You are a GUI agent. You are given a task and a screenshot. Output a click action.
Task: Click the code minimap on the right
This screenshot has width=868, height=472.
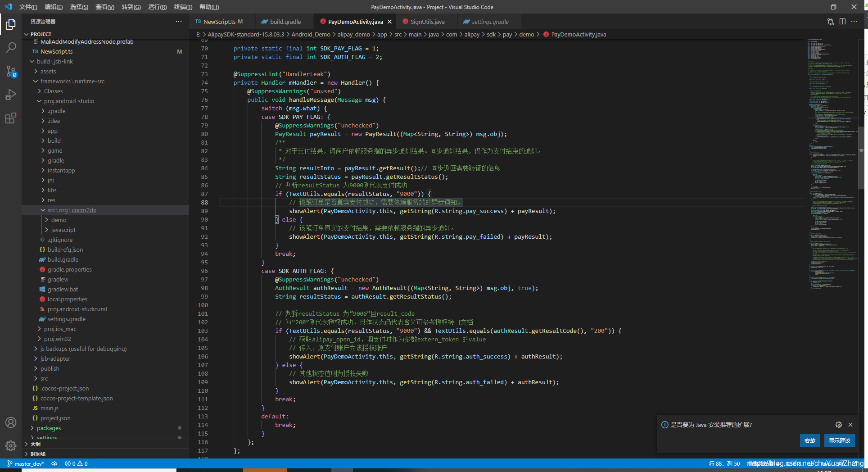[832, 164]
